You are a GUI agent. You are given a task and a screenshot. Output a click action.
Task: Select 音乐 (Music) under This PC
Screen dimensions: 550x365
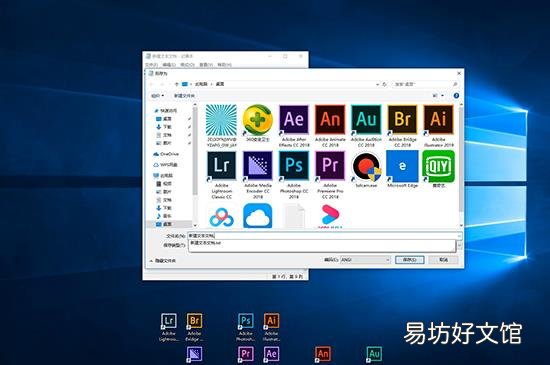pos(164,216)
